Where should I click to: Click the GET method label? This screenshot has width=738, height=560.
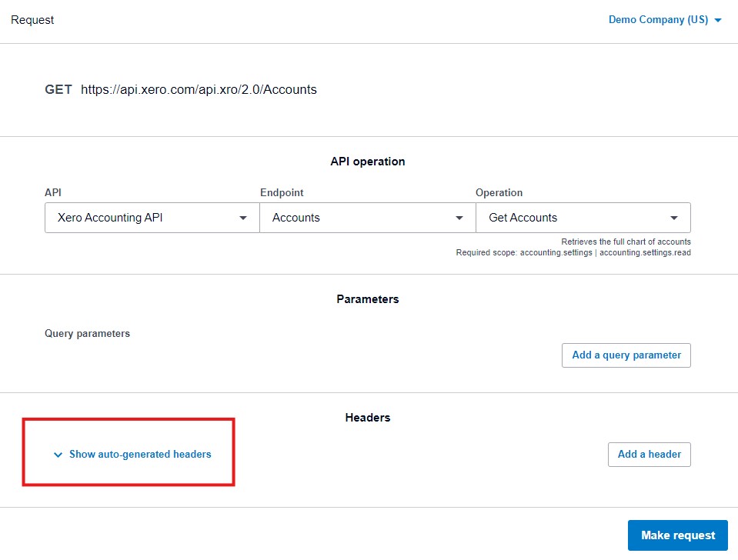(x=58, y=89)
